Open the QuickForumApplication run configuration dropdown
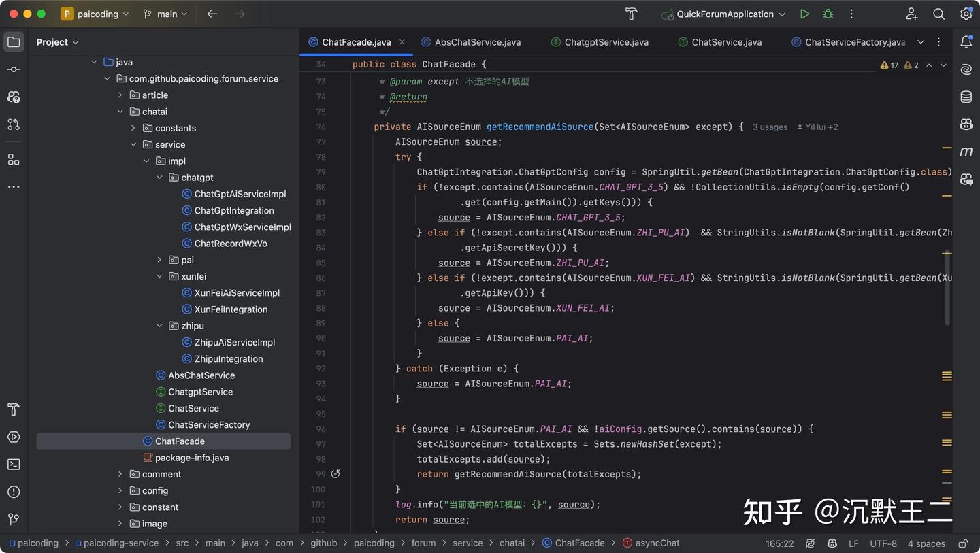Screen dimensions: 980x553 (723, 14)
